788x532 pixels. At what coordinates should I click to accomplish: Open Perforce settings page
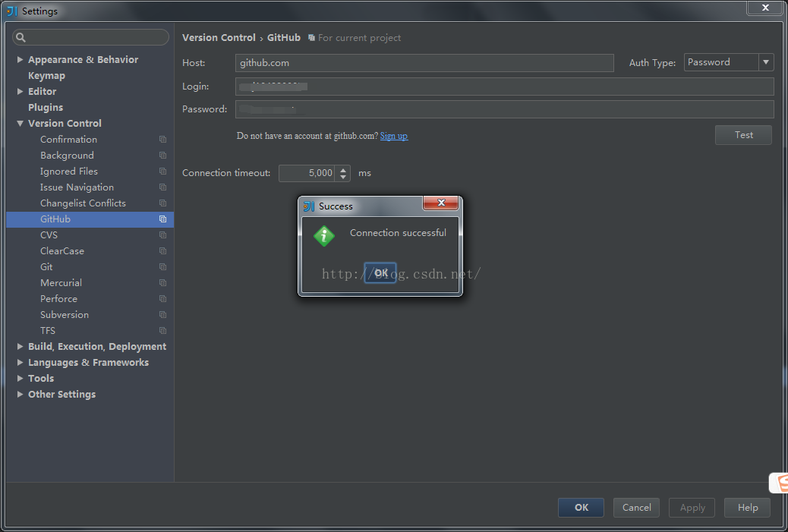(x=58, y=298)
